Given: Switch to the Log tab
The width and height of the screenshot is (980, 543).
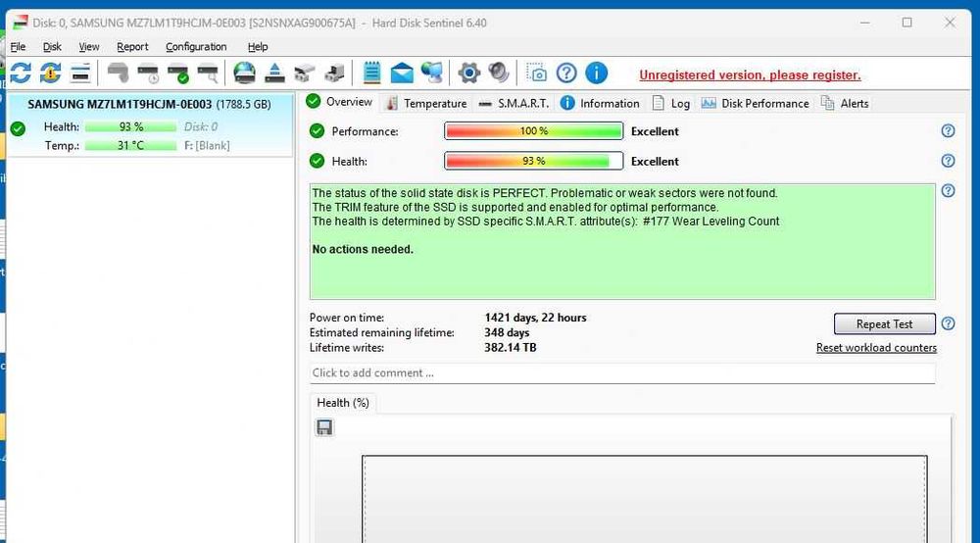Looking at the screenshot, I should click(671, 103).
